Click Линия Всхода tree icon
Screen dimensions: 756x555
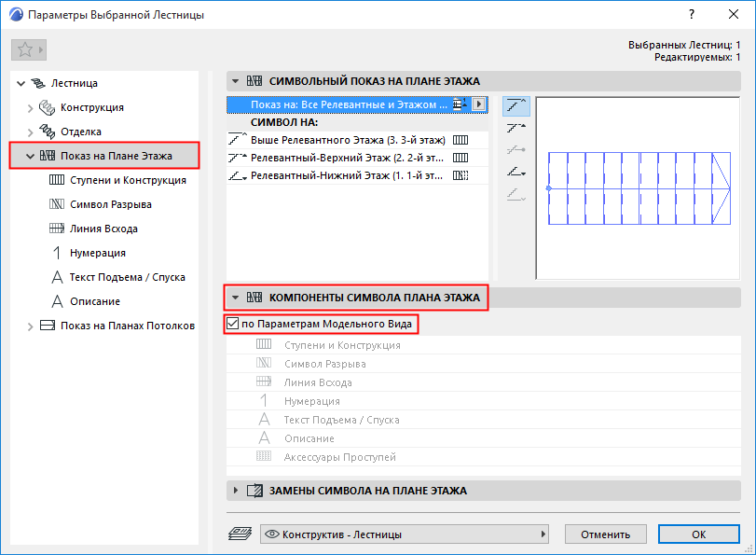(57, 229)
